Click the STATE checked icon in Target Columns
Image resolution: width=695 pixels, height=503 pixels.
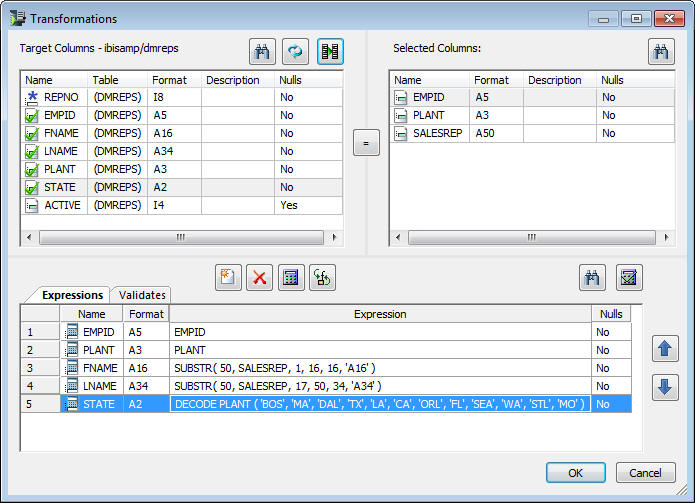[32, 187]
